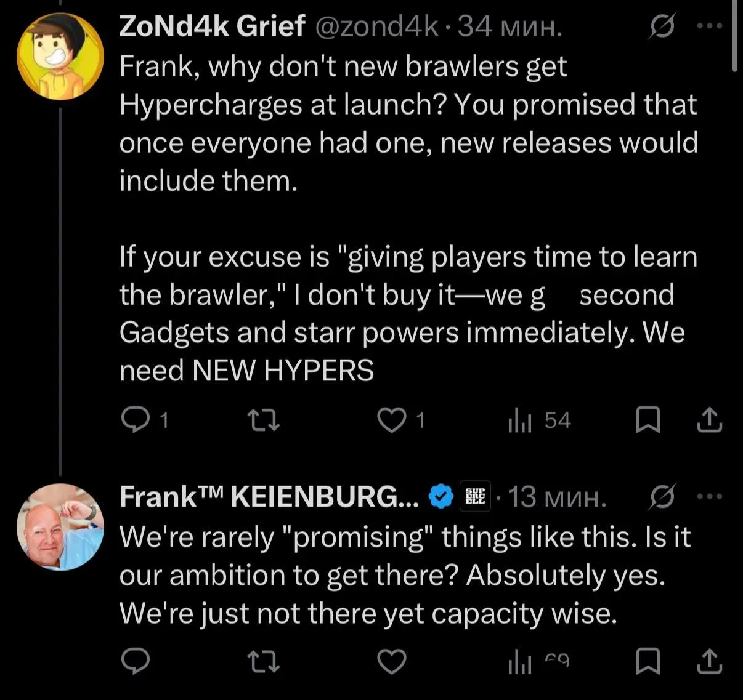Viewport: 743px width, 700px height.
Task: Retweet Frank's reply
Action: pyautogui.click(x=264, y=661)
